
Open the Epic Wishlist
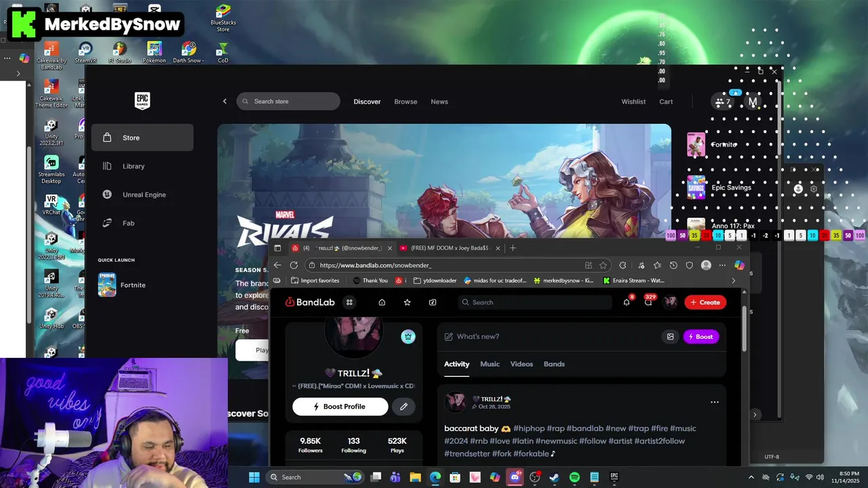coord(633,102)
